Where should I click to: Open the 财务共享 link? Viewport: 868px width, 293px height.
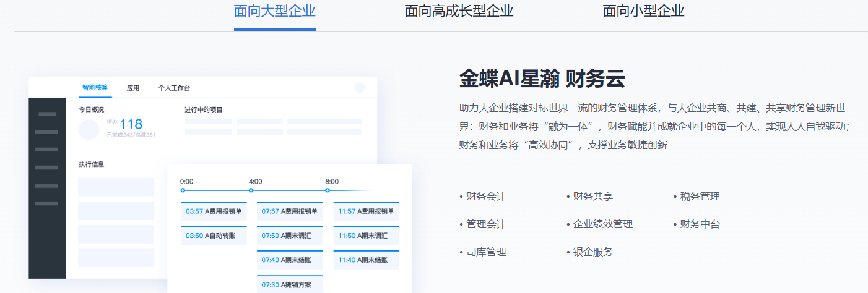(x=592, y=197)
